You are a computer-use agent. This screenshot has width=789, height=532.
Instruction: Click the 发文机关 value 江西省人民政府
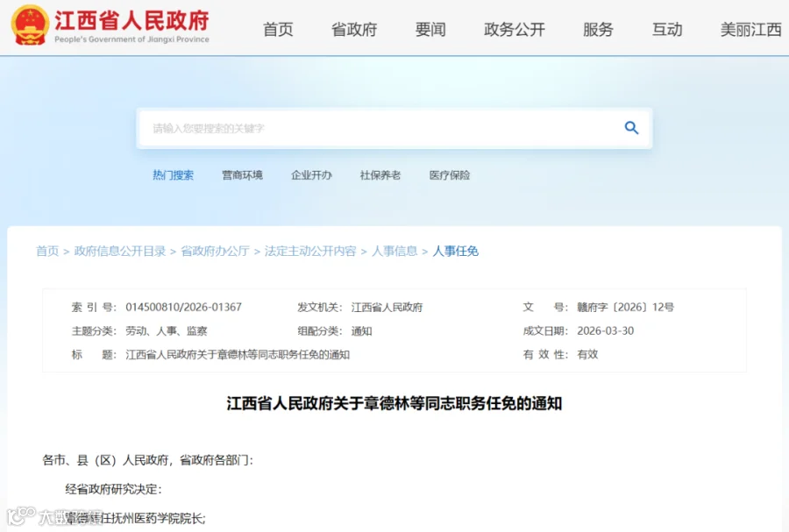click(x=387, y=307)
